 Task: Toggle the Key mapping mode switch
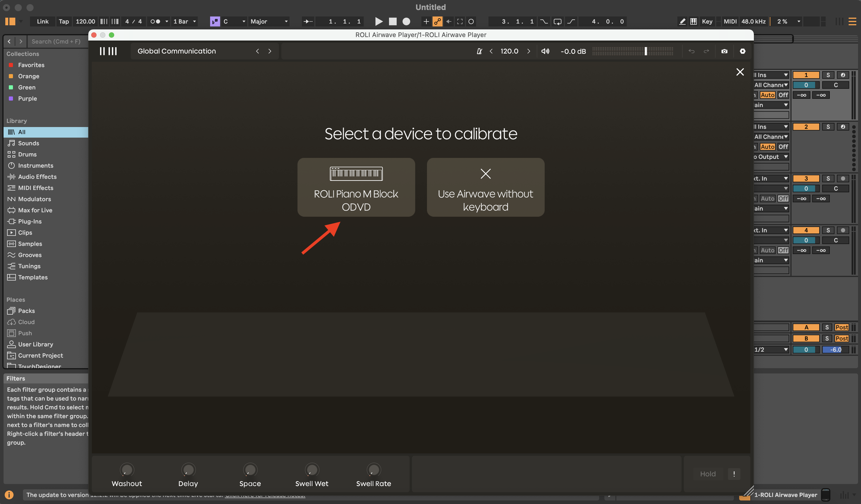point(707,21)
